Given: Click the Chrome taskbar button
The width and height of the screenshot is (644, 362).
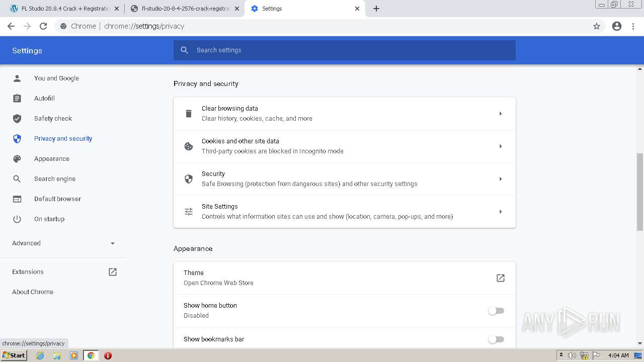Looking at the screenshot, I should click(x=91, y=355).
